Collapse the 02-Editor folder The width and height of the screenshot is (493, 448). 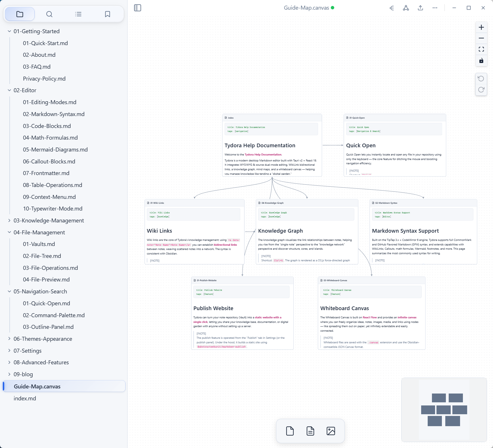pos(9,90)
